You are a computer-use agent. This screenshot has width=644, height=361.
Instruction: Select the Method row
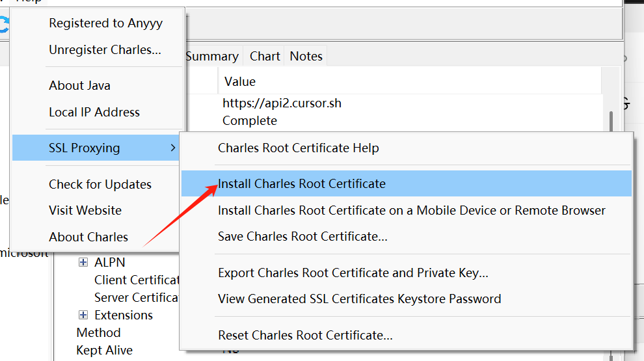tap(99, 332)
